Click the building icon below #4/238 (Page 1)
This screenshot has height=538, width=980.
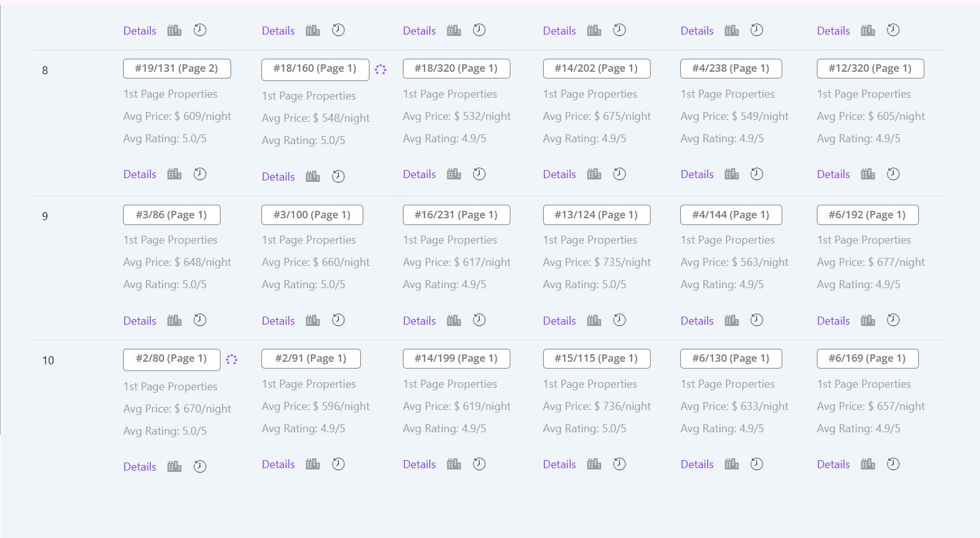(732, 174)
